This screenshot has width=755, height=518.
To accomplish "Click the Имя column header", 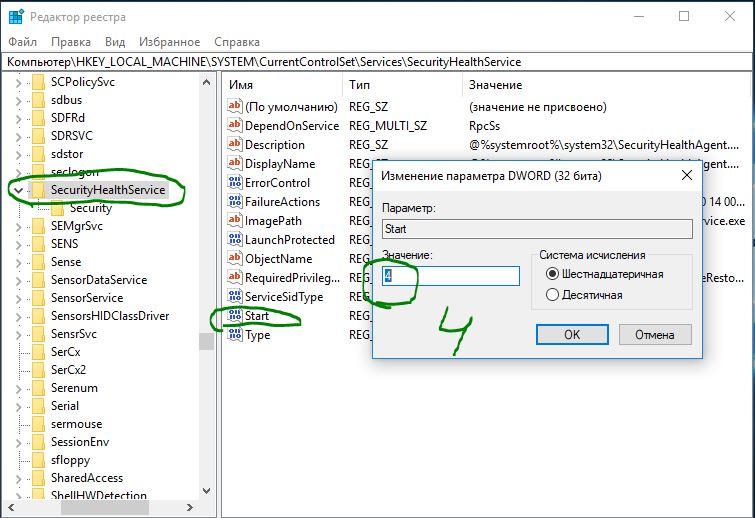I will click(x=283, y=85).
